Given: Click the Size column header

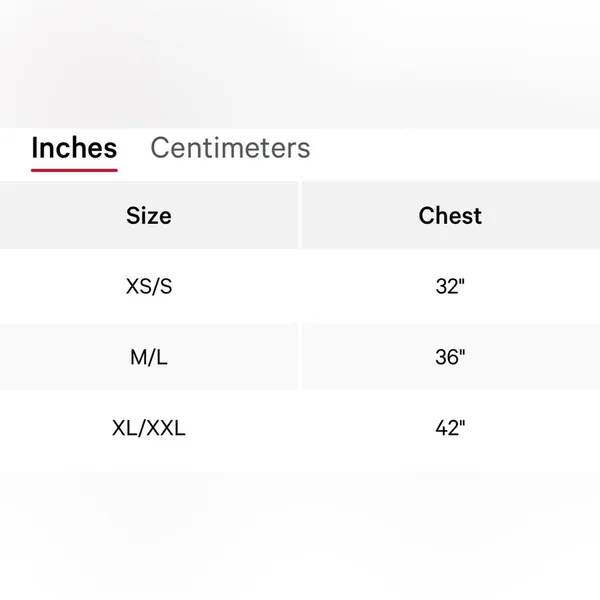Looking at the screenshot, I should [x=149, y=215].
